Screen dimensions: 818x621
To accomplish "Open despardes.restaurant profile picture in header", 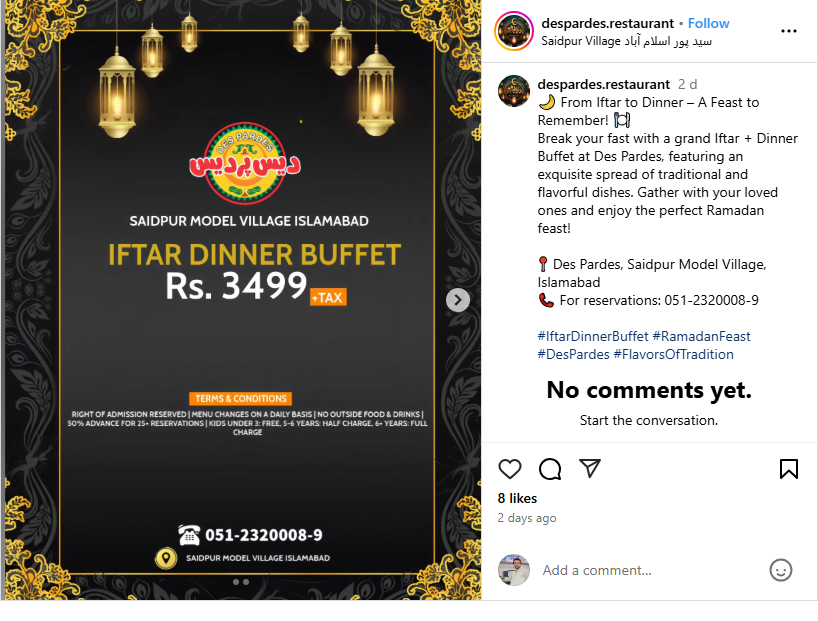I will [x=514, y=31].
